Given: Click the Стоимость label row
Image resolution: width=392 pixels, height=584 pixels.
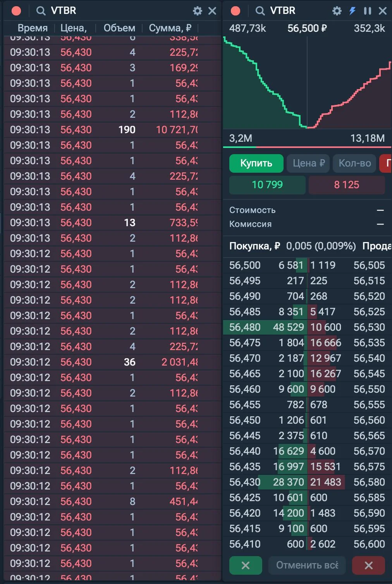Looking at the screenshot, I should [x=307, y=210].
